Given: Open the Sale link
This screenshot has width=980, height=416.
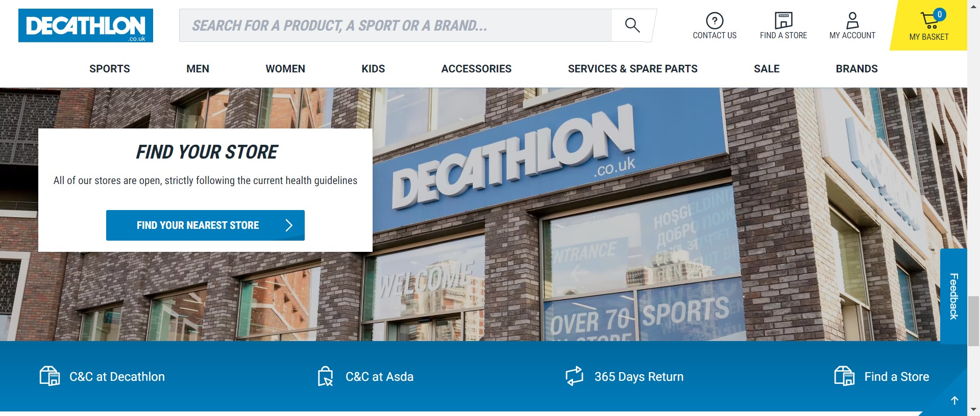Looking at the screenshot, I should tap(767, 69).
